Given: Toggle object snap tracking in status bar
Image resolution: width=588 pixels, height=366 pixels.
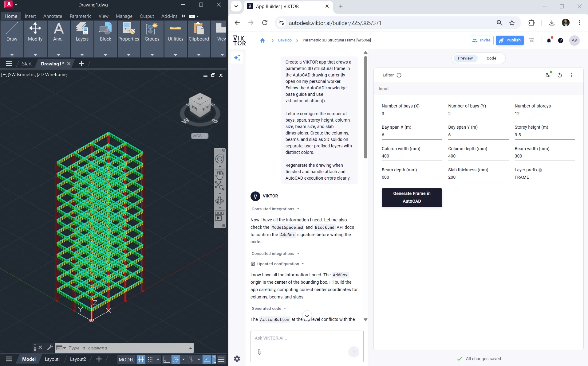Looking at the screenshot, I should coord(207,359).
